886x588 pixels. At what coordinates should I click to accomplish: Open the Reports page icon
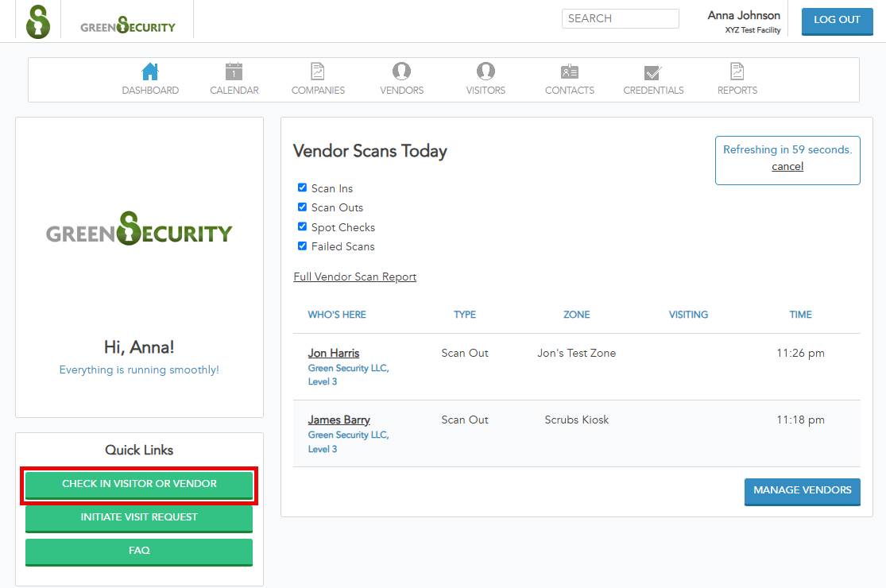coord(737,71)
